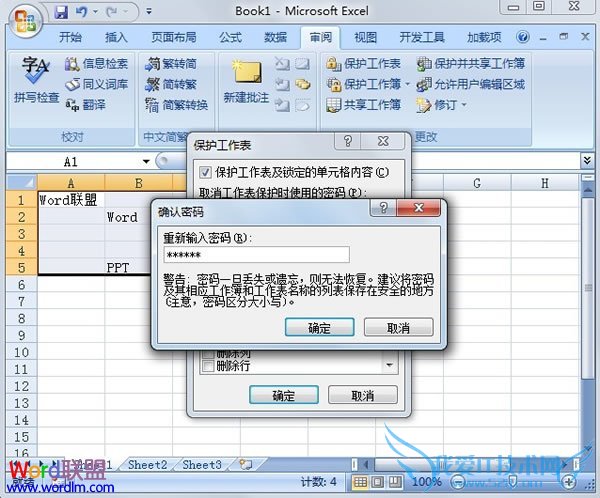Screen dimensions: 600x498
Task: Open the Office button menu
Action: (25, 21)
